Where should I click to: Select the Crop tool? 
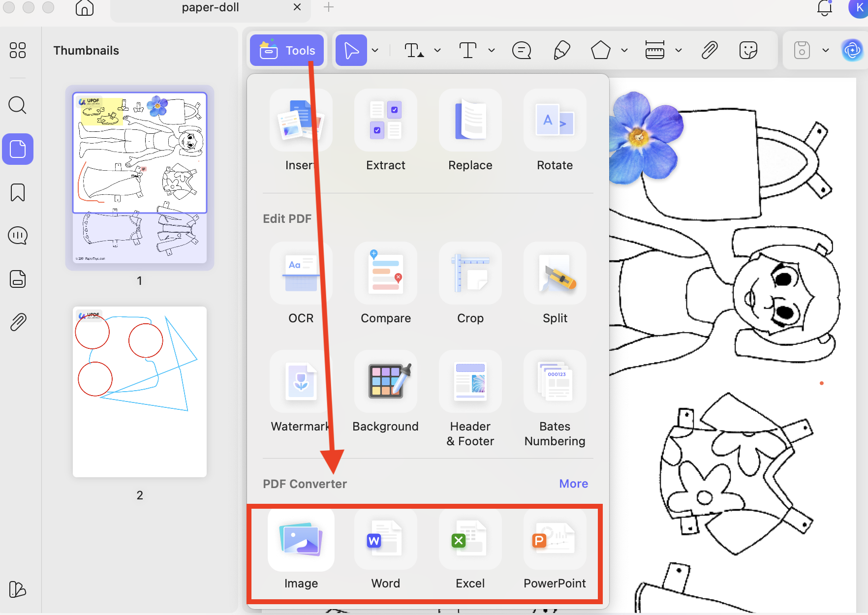(470, 283)
